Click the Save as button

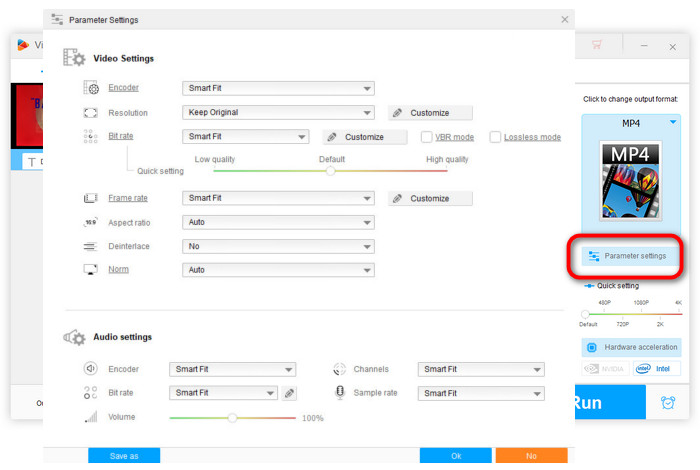point(124,456)
